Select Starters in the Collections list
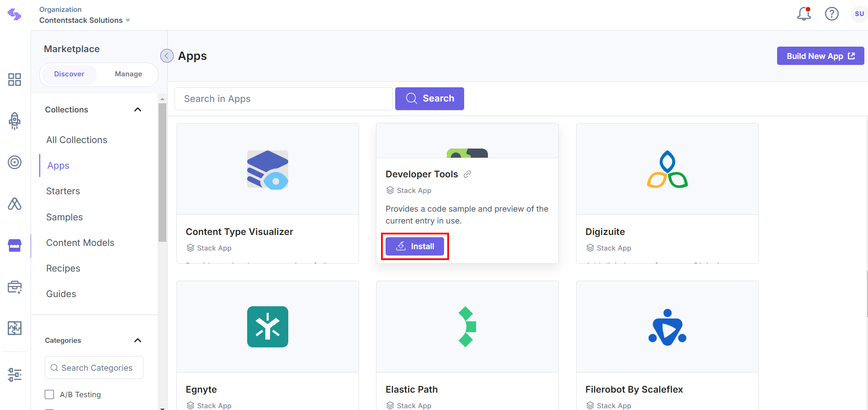868x410 pixels. coord(63,191)
